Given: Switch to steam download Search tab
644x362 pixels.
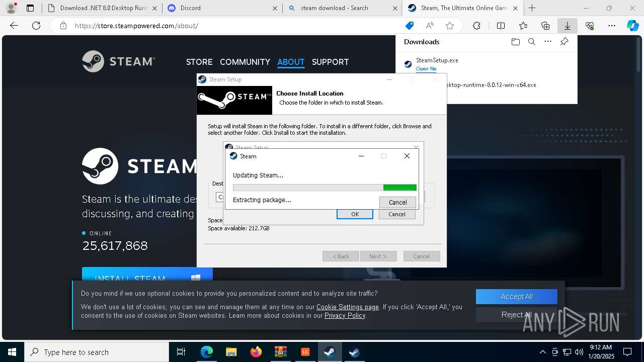Looking at the screenshot, I should click(x=342, y=8).
